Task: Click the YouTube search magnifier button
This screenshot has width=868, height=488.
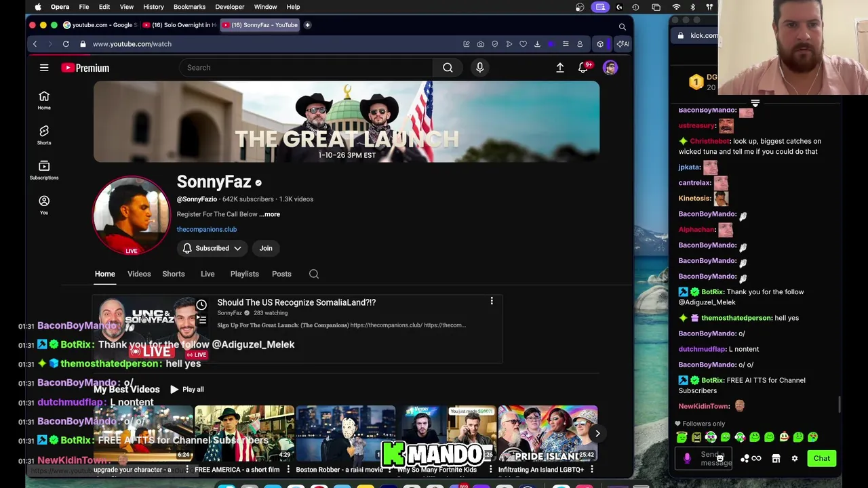Action: pos(448,68)
